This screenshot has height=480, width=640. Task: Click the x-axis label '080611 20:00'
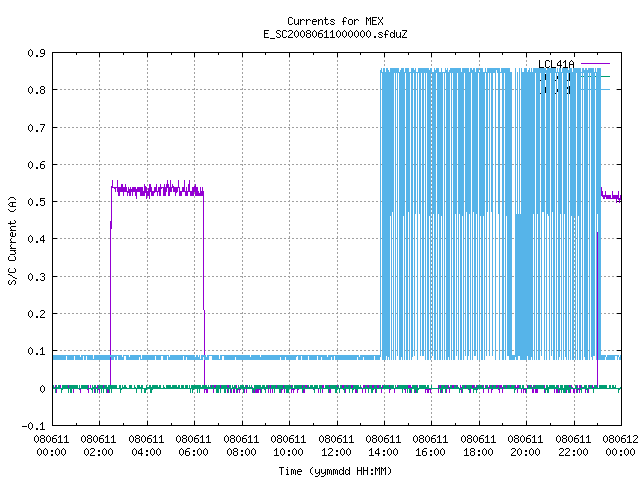pos(525,446)
